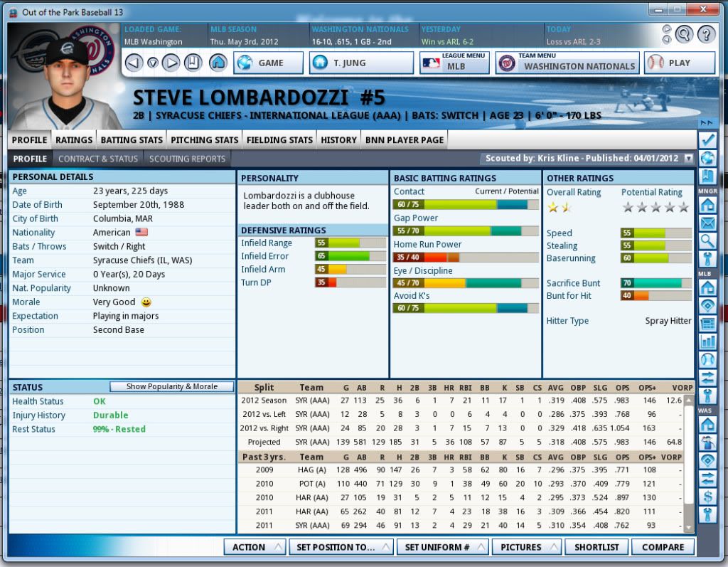Click the ballpark diamond icon under MLB
The image size is (728, 567).
pos(707,305)
